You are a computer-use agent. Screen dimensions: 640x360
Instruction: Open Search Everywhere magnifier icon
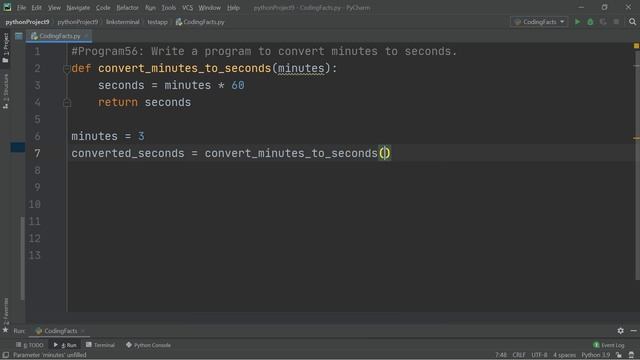point(632,22)
